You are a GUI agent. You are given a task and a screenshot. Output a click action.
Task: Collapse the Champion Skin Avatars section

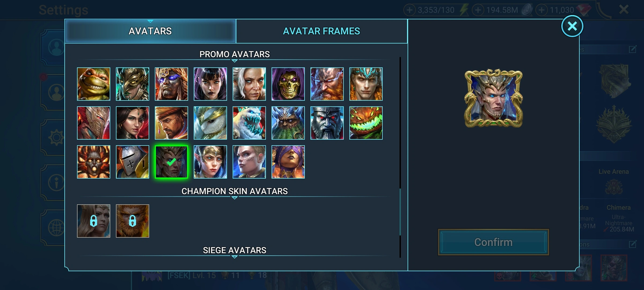point(235,198)
